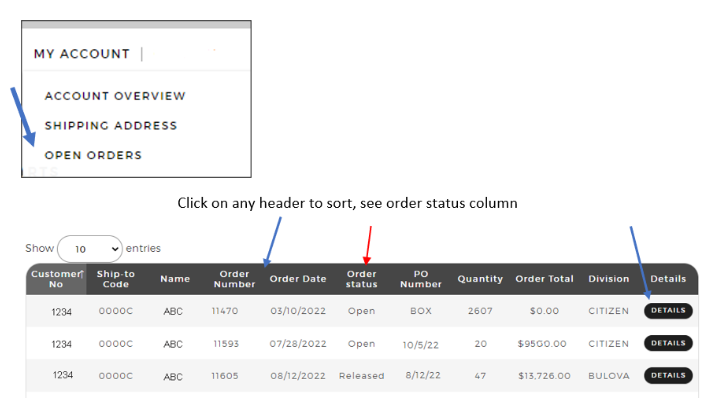Image resolution: width=709 pixels, height=407 pixels.
Task: Click the order number 11593 cell
Action: (x=226, y=344)
